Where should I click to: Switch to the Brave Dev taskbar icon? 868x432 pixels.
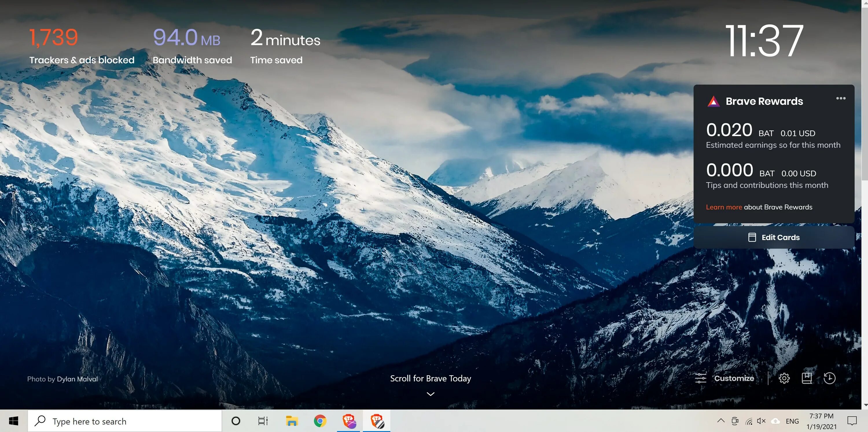(377, 421)
